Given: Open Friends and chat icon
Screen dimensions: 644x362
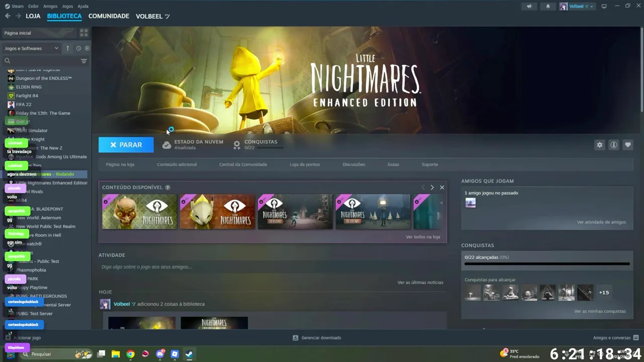Looking at the screenshot, I should click(x=636, y=338).
